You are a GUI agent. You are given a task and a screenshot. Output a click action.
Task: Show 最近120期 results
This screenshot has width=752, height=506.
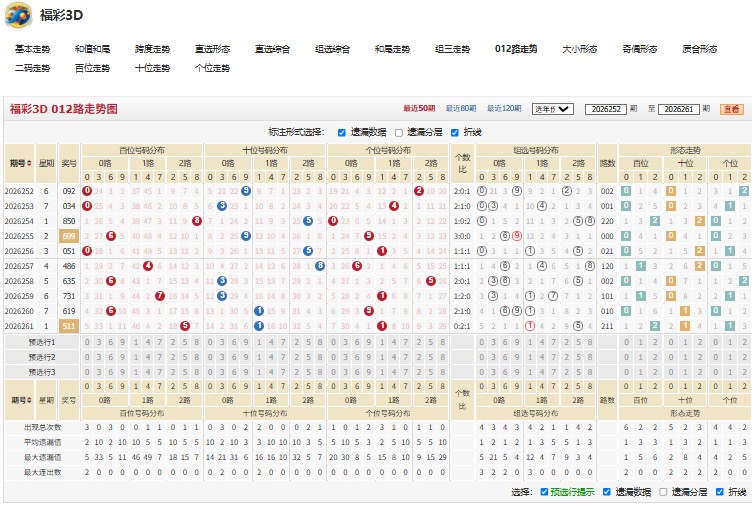coord(504,109)
